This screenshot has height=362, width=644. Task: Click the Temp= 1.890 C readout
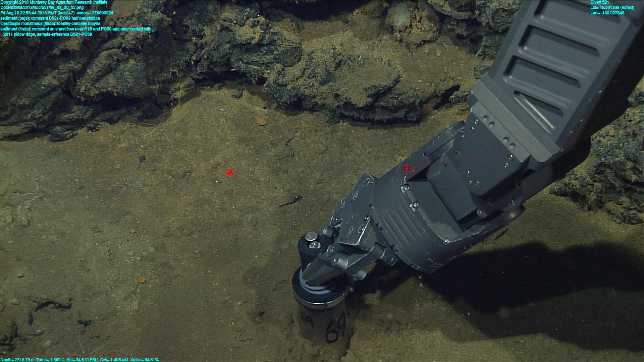point(50,360)
